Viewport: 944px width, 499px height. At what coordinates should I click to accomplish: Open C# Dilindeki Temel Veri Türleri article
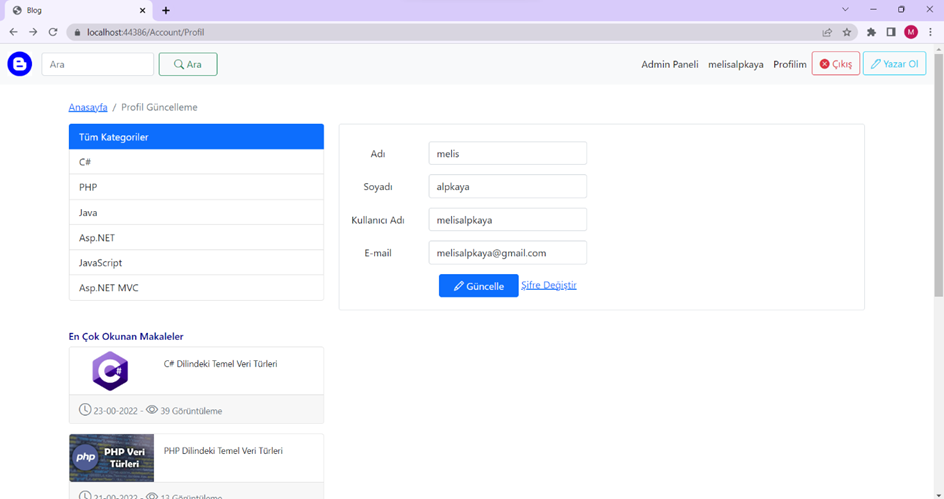point(220,364)
